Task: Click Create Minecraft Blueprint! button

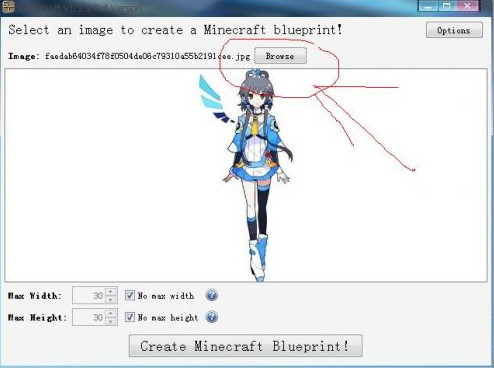Action: pyautogui.click(x=245, y=346)
